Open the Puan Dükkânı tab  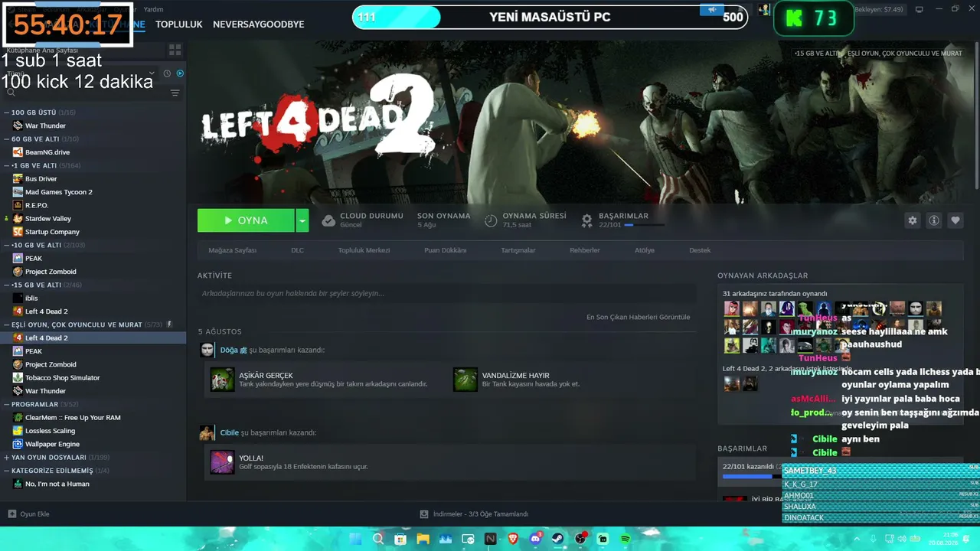point(446,250)
